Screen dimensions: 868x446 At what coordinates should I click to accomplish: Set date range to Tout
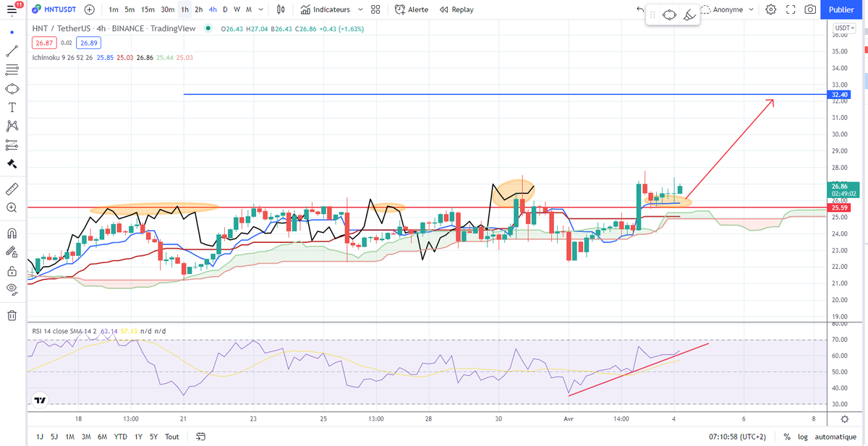point(171,437)
